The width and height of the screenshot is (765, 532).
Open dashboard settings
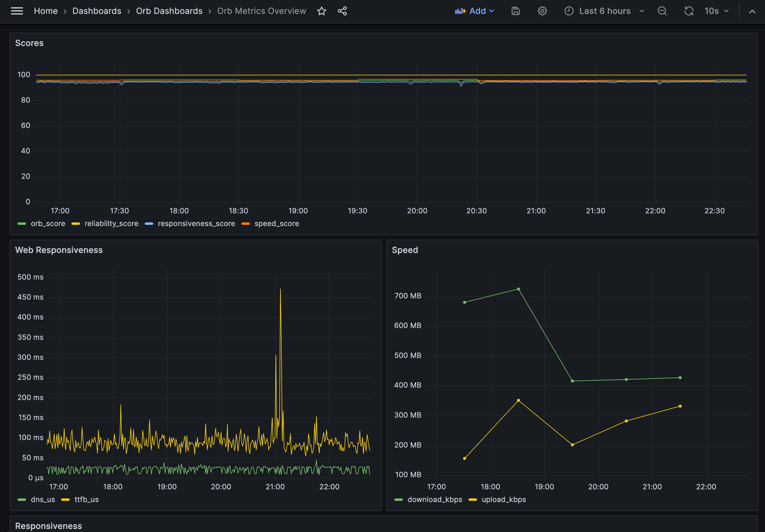[542, 11]
